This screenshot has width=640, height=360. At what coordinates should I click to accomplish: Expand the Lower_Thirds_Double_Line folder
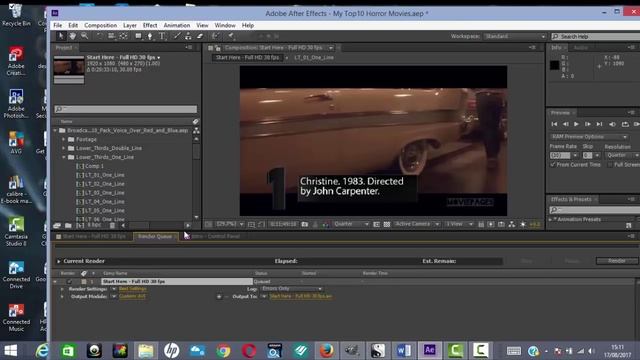pos(64,148)
